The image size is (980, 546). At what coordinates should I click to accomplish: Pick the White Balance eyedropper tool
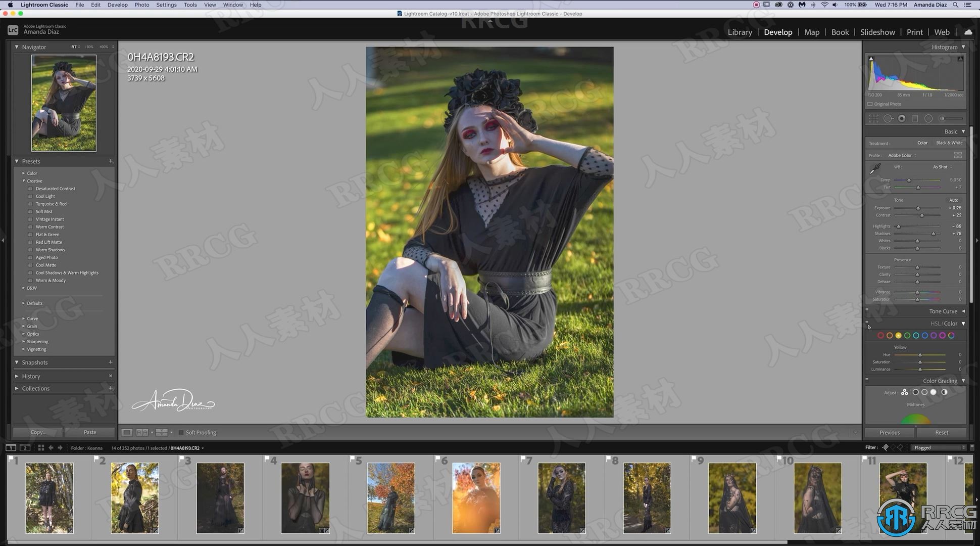pyautogui.click(x=875, y=169)
